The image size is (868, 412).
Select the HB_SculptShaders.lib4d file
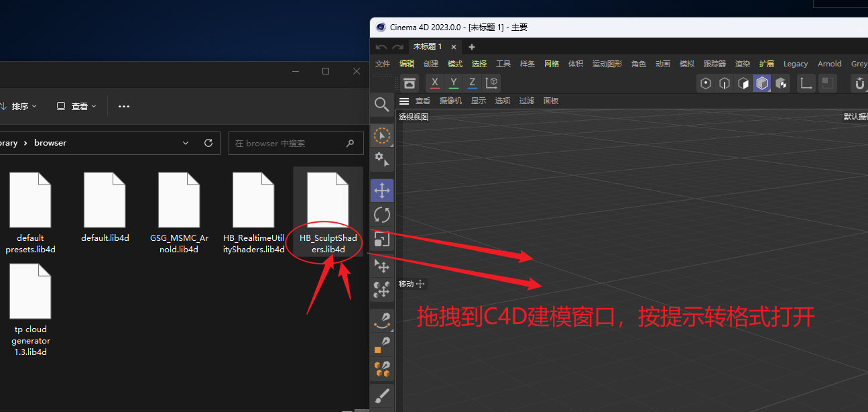click(x=328, y=199)
